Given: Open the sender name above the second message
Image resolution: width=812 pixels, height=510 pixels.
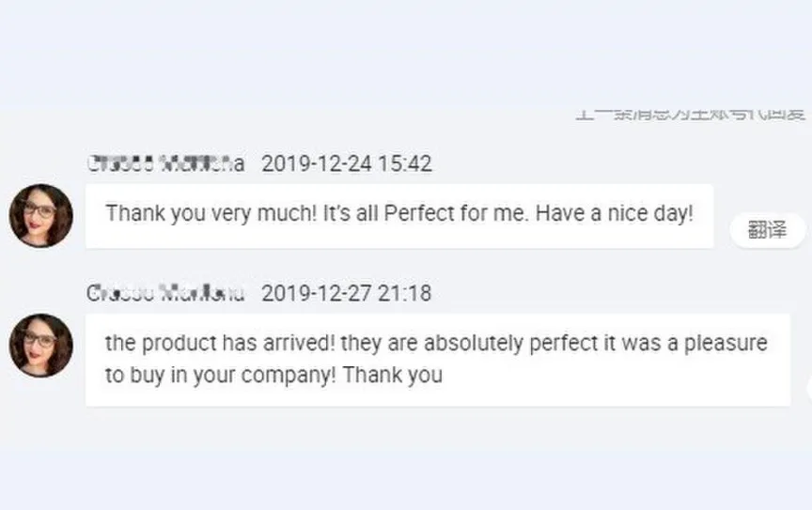Looking at the screenshot, I should click(x=165, y=293).
